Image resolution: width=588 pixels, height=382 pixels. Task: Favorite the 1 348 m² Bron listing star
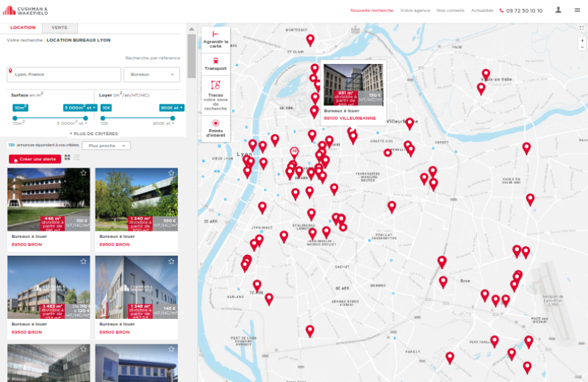[171, 261]
